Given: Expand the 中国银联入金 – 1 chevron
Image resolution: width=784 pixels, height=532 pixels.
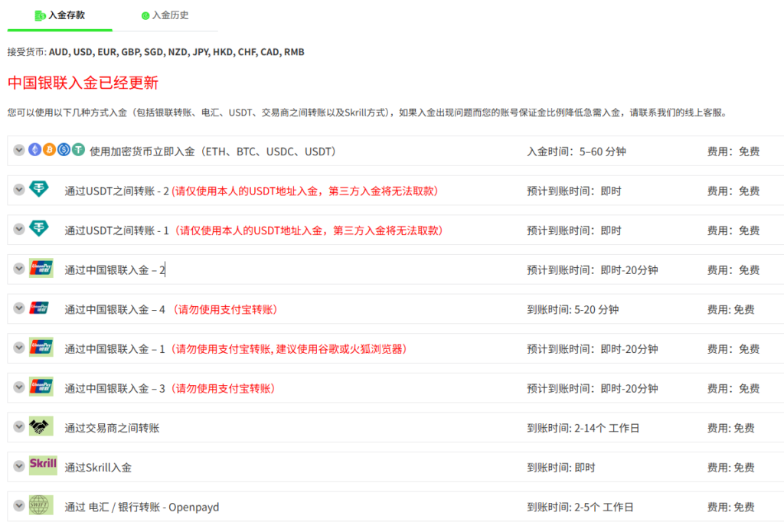Looking at the screenshot, I should [x=19, y=348].
